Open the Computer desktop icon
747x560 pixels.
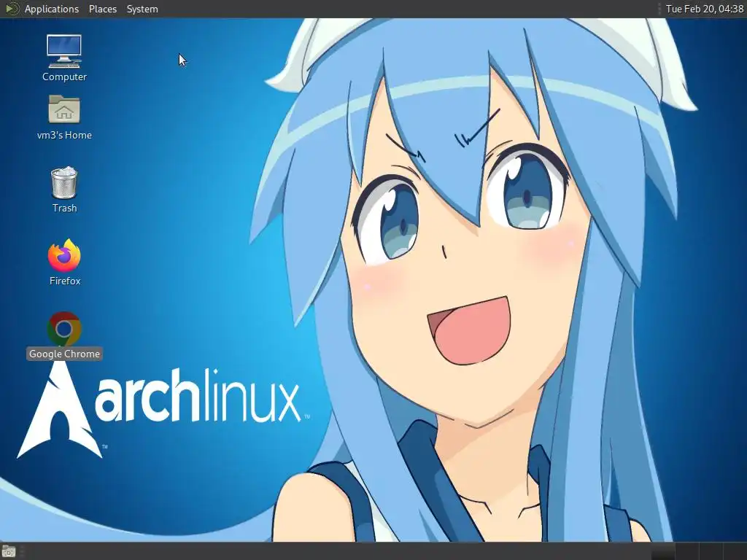tap(64, 57)
